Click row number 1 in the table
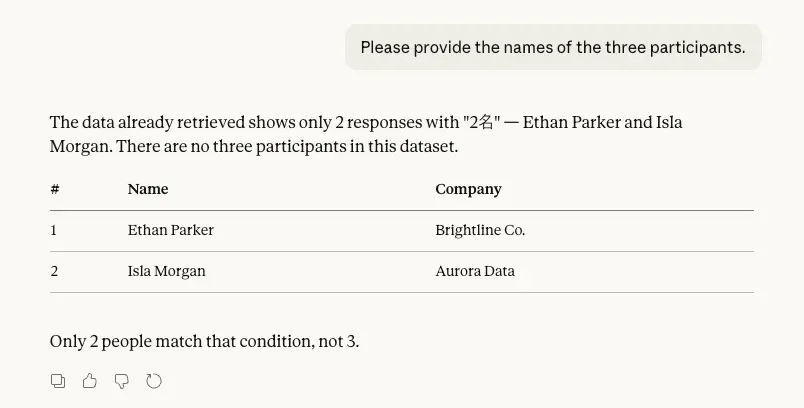The height and width of the screenshot is (408, 804). pyautogui.click(x=54, y=230)
